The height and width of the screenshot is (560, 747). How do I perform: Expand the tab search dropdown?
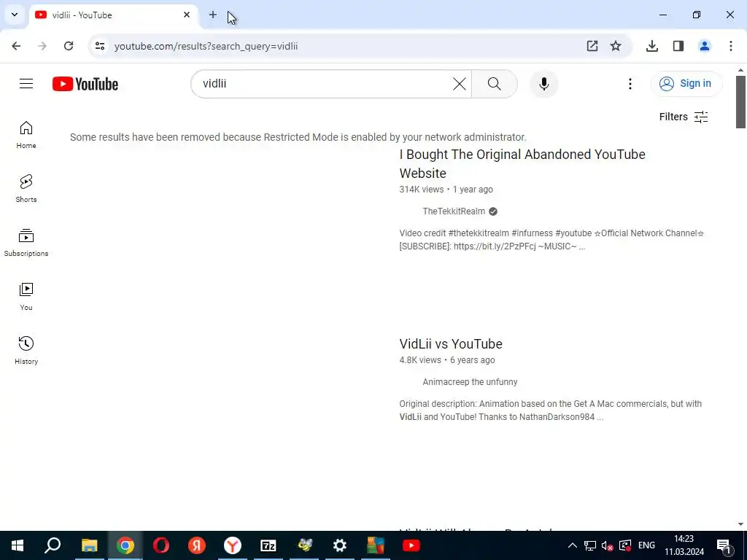click(15, 15)
